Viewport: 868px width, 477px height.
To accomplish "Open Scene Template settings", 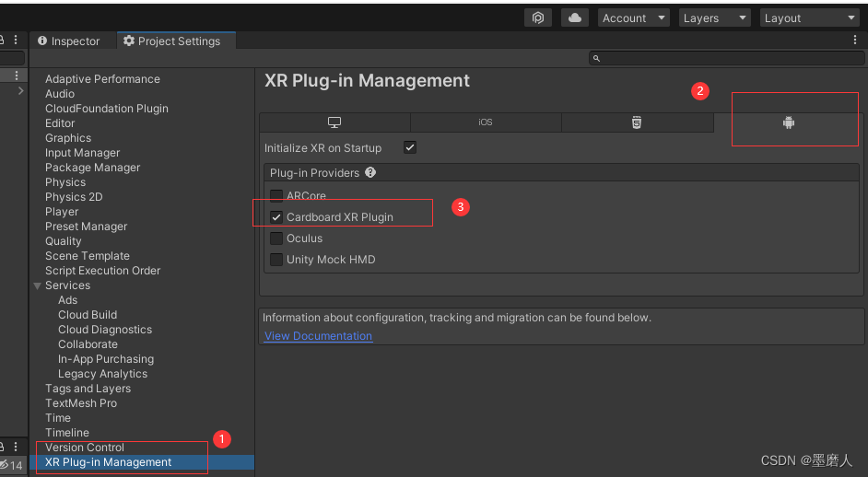I will coord(88,256).
